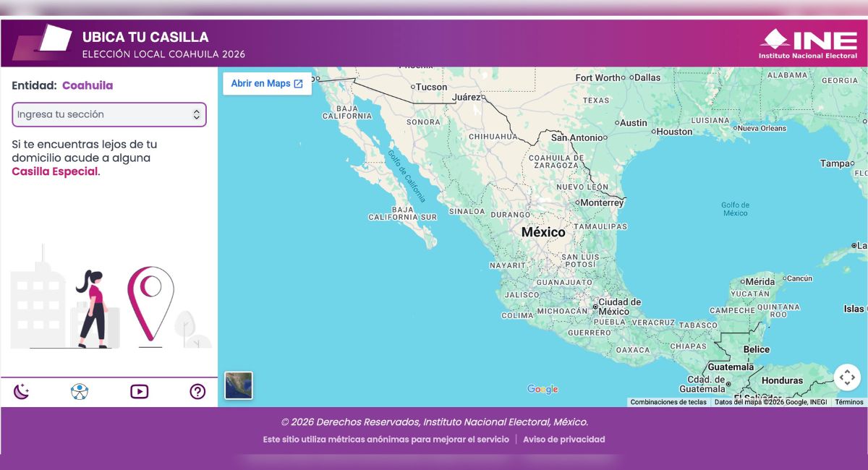Click Datos del mapa attribution text
The width and height of the screenshot is (868, 470).
coord(771,402)
